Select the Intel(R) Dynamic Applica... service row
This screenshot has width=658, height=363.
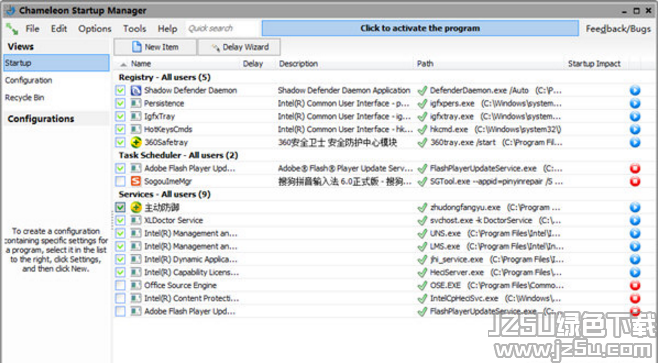[x=383, y=259]
